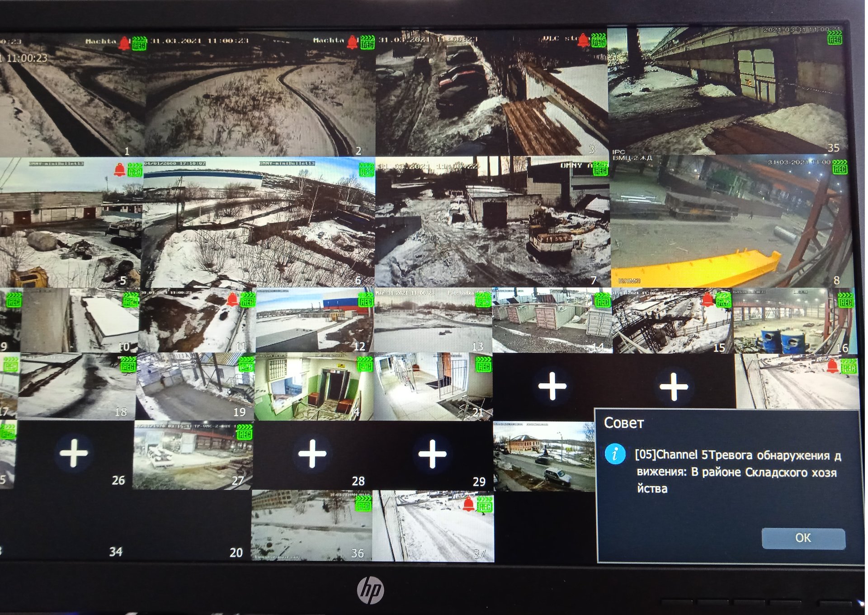Click the plus icon in empty slot 26
The image size is (868, 615).
[x=74, y=452]
